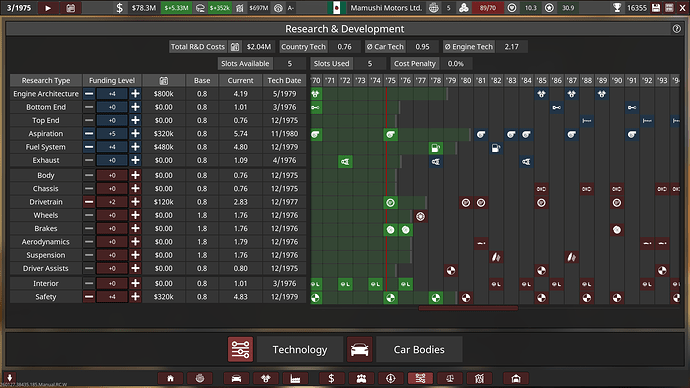Screen dimensions: 690x388
Task: Decrease Safety funding level
Action: (x=89, y=297)
